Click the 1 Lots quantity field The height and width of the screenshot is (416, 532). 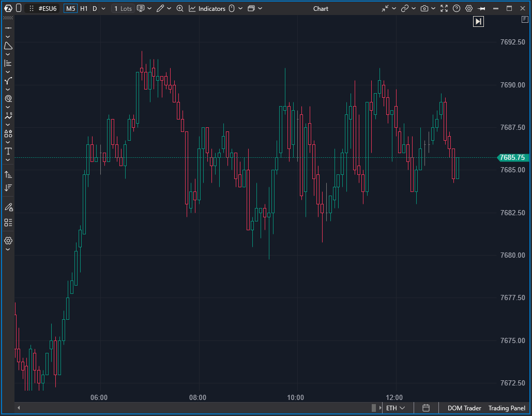pyautogui.click(x=123, y=8)
